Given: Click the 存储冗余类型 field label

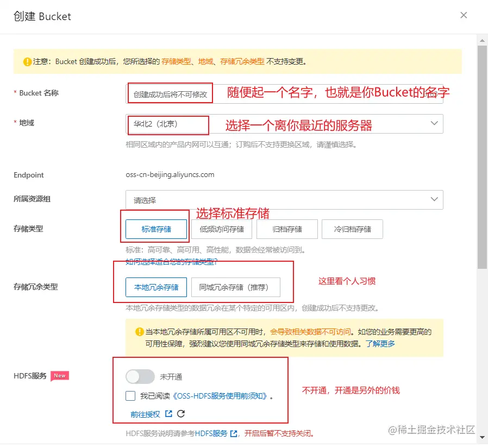Looking at the screenshot, I should [35, 287].
